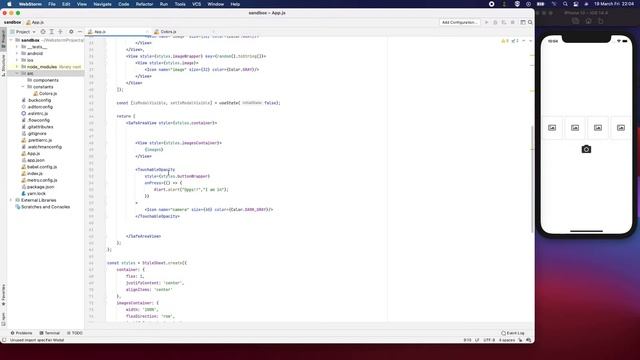640x360 pixels.
Task: Click the Search Everywhere magnifier icon in WebStorm
Action: click(530, 22)
